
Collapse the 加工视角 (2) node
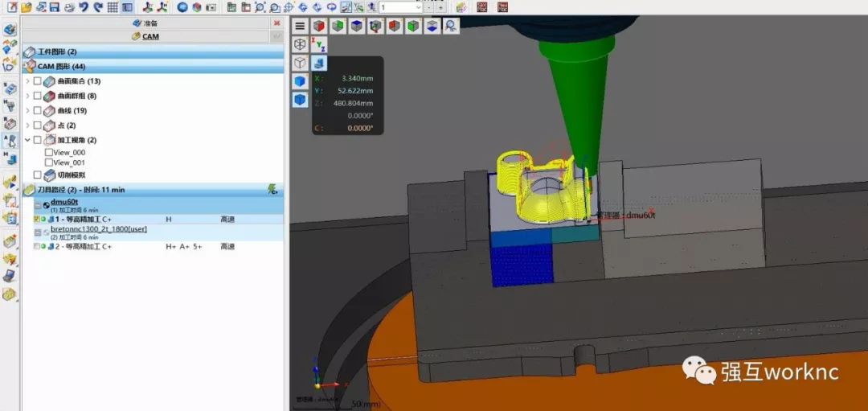coord(27,140)
